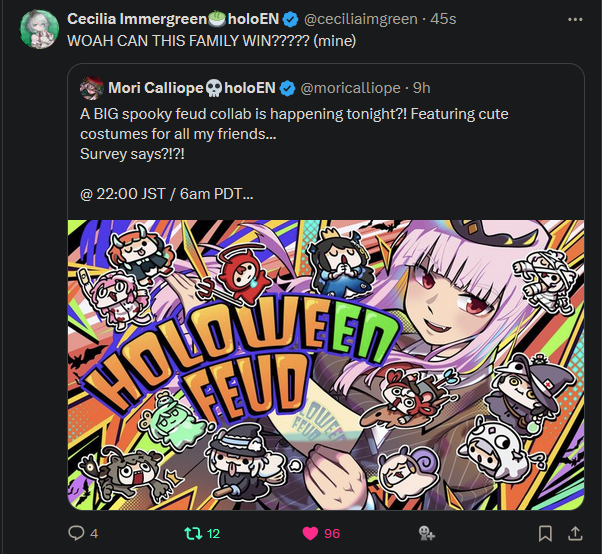The image size is (602, 554).
Task: Click Cecilia's blue verified badge
Action: click(x=290, y=19)
